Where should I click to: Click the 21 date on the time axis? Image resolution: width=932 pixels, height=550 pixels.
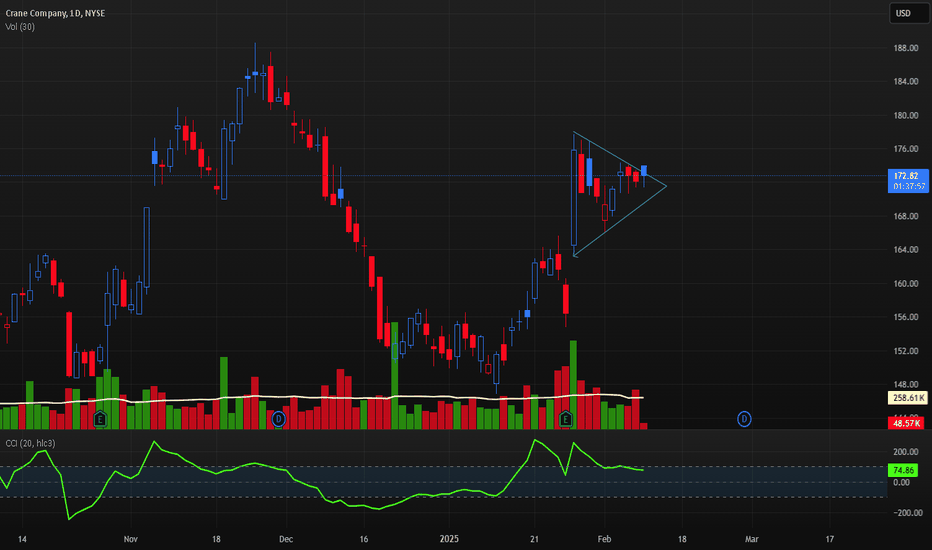[x=534, y=539]
